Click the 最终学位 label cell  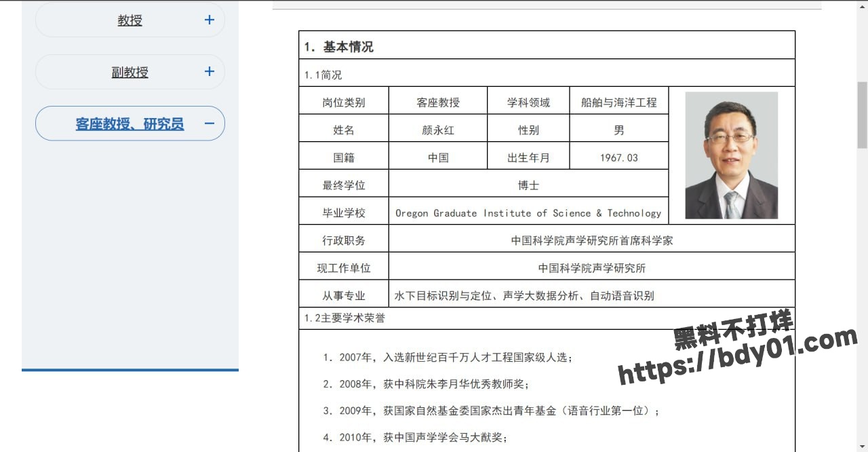pyautogui.click(x=344, y=183)
